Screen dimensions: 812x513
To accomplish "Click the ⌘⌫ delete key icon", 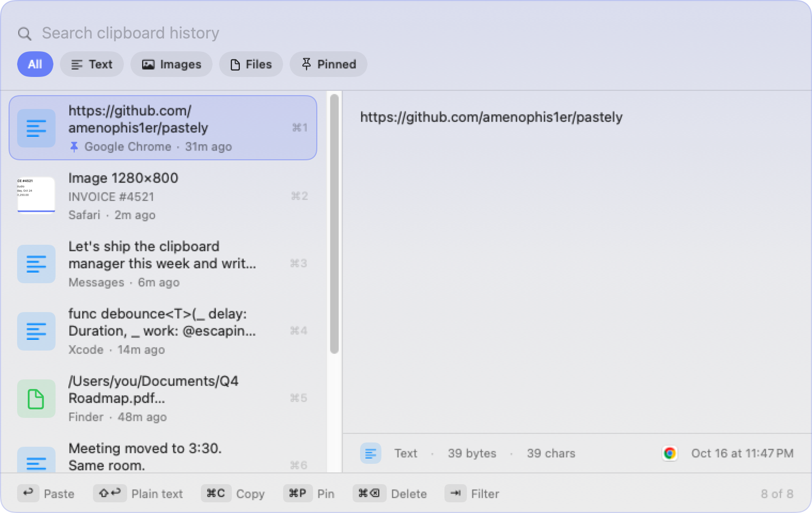I will point(370,493).
